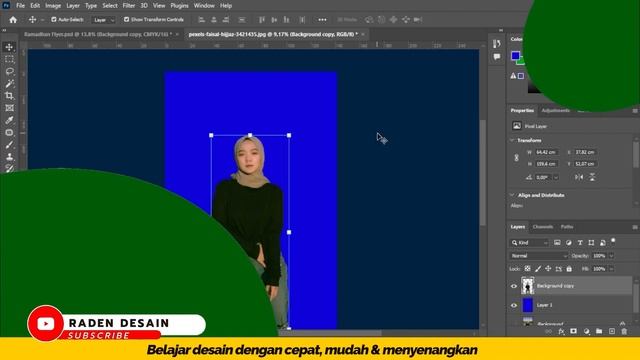The image size is (640, 360).
Task: Toggle Show Transform Controls checkbox
Action: [127, 20]
